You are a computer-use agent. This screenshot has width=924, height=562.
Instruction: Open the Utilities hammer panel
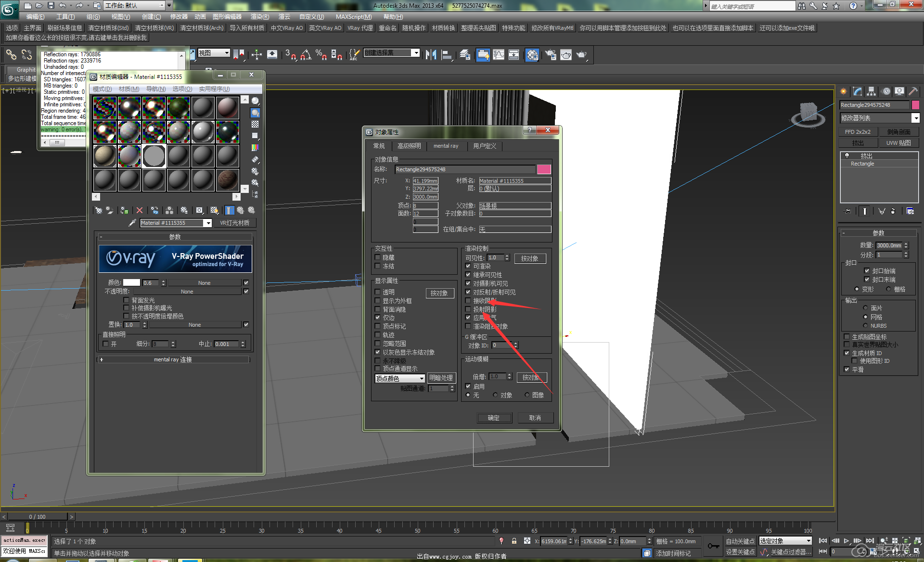(x=913, y=91)
